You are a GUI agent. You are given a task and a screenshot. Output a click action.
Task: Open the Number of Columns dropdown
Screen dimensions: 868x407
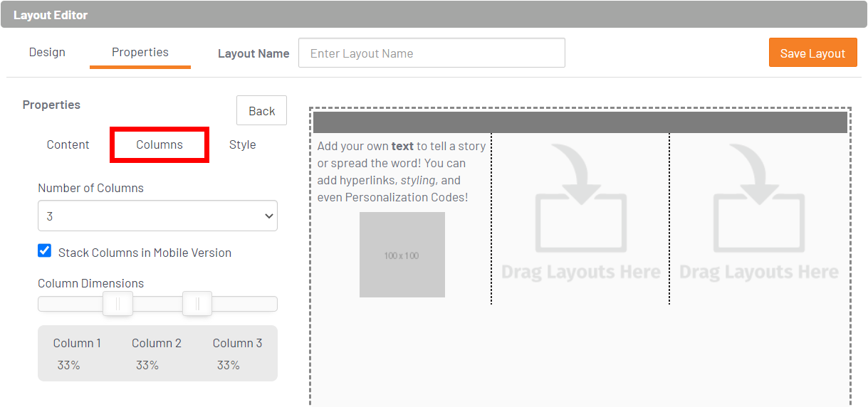point(157,216)
